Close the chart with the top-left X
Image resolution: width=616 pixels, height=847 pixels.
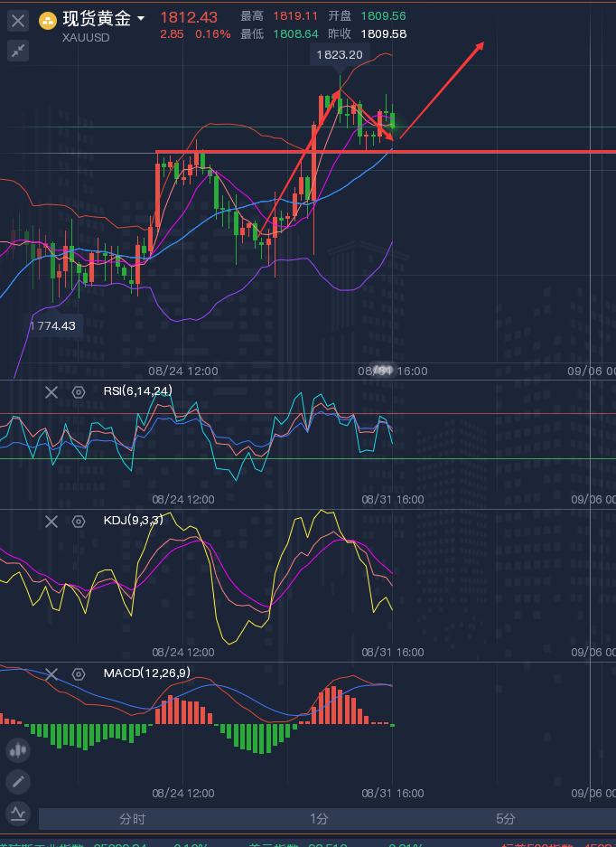[18, 21]
